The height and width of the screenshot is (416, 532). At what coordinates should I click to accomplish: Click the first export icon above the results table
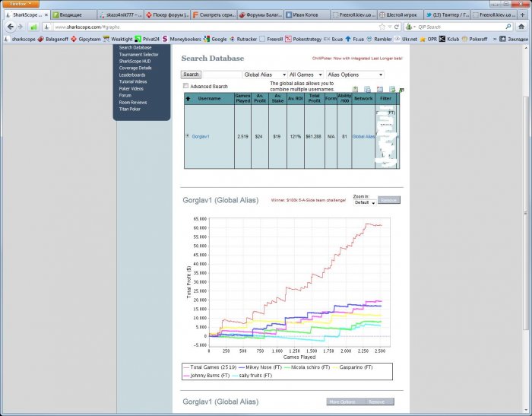(355, 89)
